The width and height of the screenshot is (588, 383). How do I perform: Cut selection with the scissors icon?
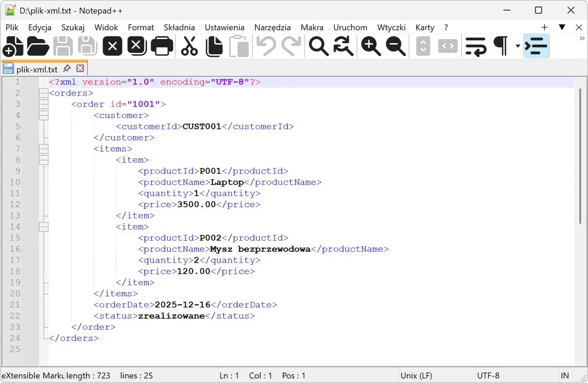(189, 46)
